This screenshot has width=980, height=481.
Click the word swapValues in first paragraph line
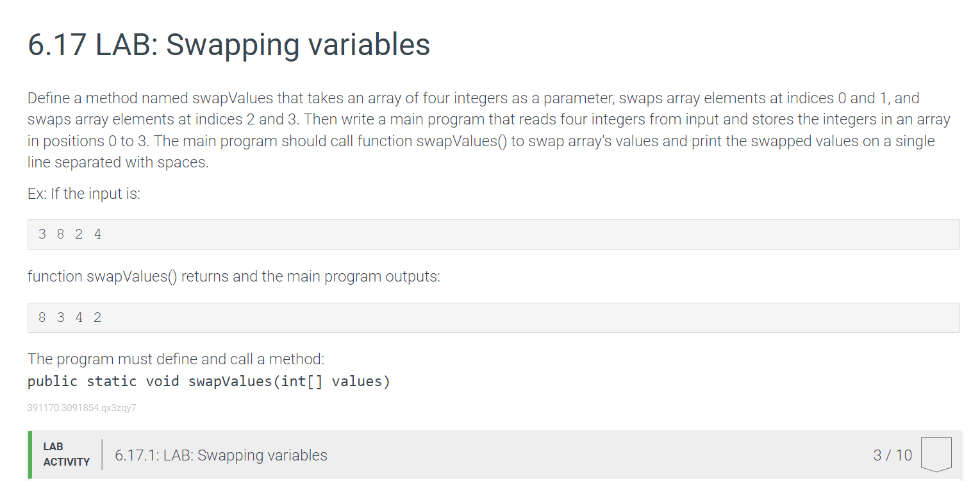pos(232,98)
